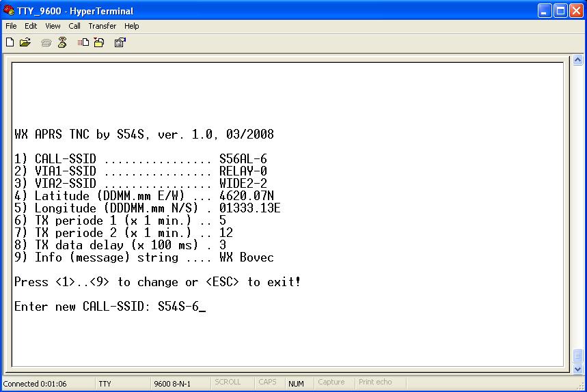
Task: Click the vertical scrollbar thumb
Action: 577,355
